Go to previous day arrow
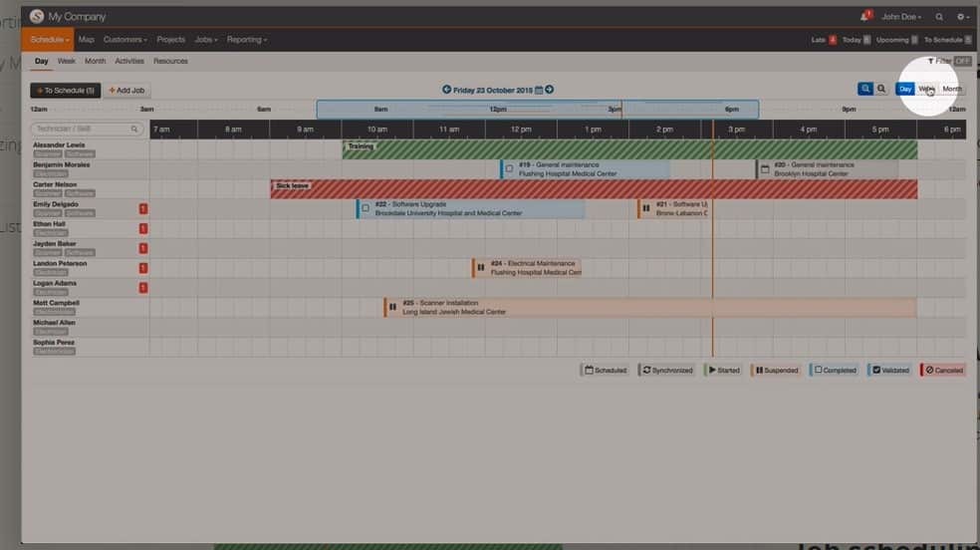The image size is (980, 550). click(x=447, y=90)
